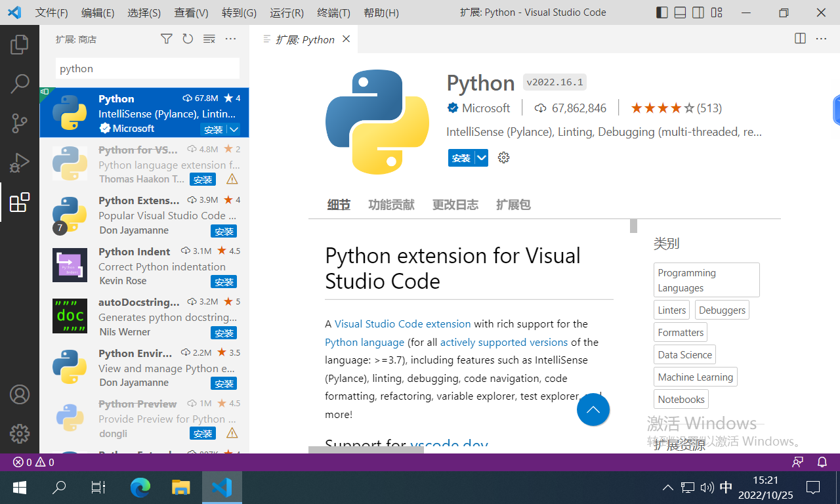Install Python Environment Manager extension
The height and width of the screenshot is (504, 840).
pos(224,383)
